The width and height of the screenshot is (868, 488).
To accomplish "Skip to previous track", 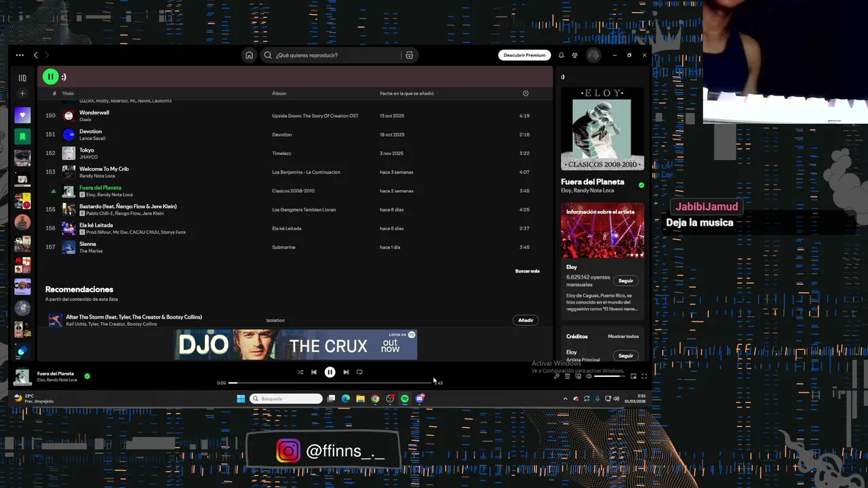I will point(314,372).
